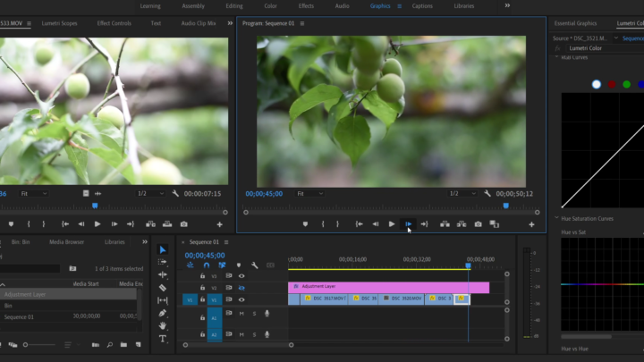Select the Razor tool
The height and width of the screenshot is (362, 644).
163,288
